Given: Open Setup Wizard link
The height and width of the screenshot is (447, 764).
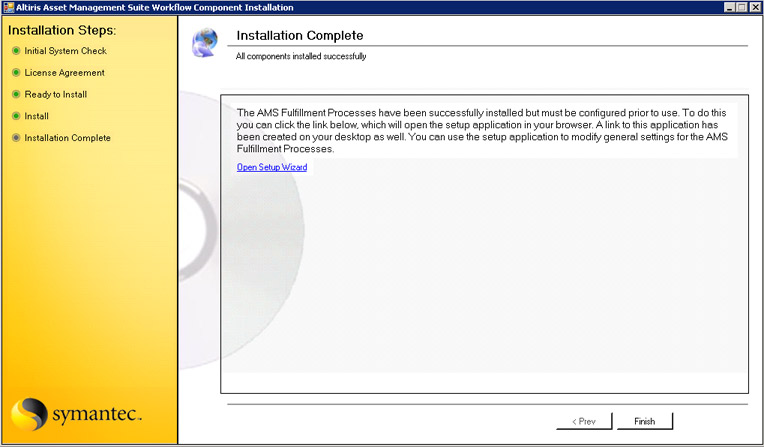Looking at the screenshot, I should tap(272, 167).
